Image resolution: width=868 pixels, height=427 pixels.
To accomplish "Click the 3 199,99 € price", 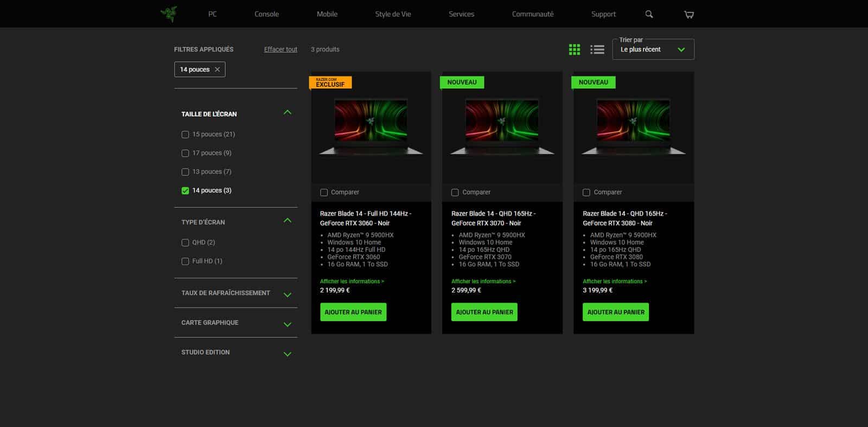I will (597, 290).
